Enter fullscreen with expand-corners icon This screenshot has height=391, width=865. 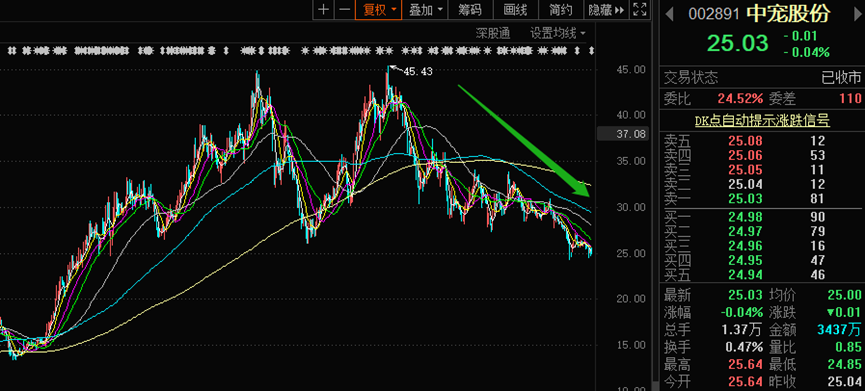(x=639, y=9)
